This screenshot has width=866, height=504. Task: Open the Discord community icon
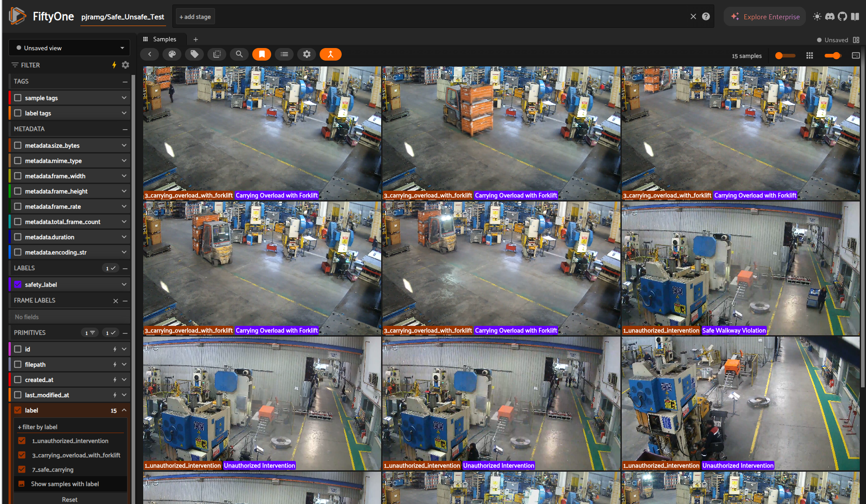830,16
